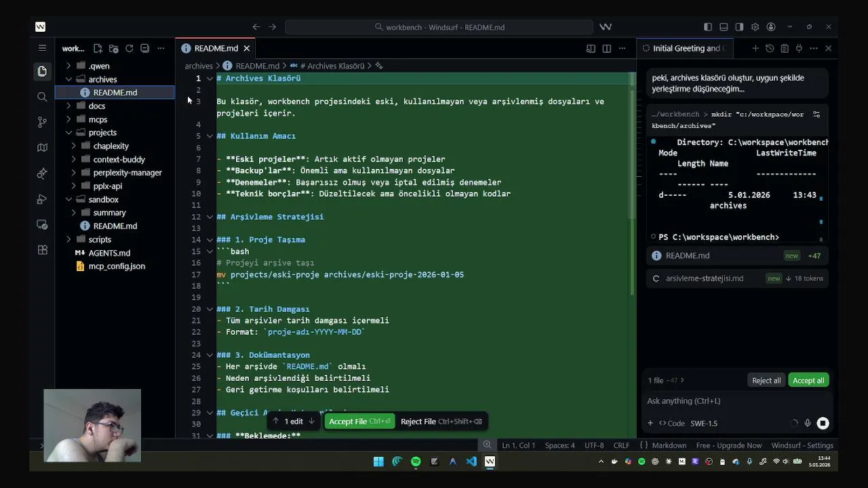This screenshot has height=488, width=868.
Task: Expand the chaplexity folder
Action: 74,146
